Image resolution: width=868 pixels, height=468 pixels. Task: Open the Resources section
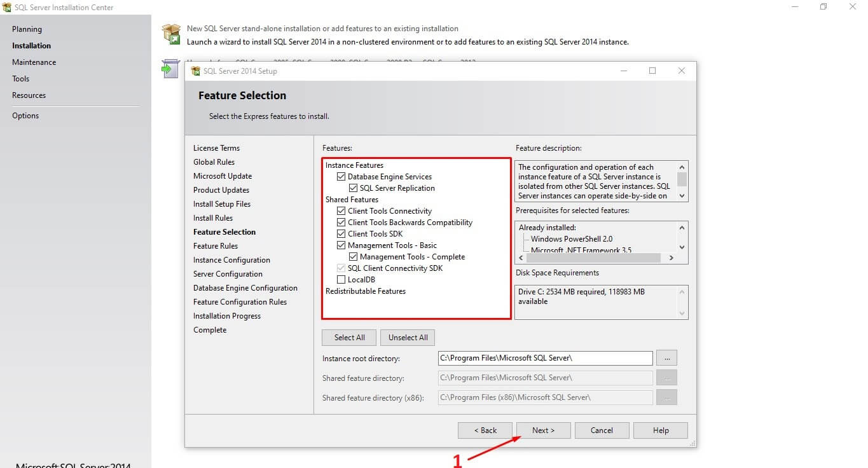(x=29, y=95)
